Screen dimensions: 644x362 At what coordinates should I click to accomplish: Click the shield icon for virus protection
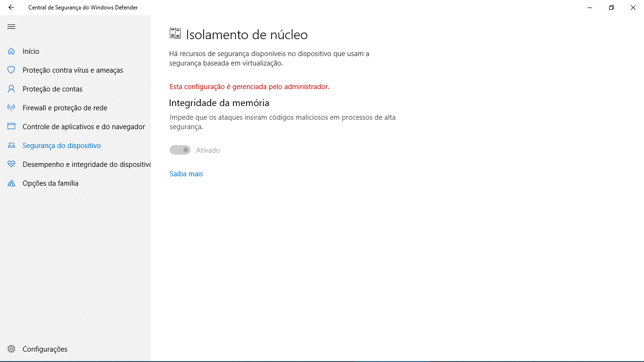click(x=11, y=70)
